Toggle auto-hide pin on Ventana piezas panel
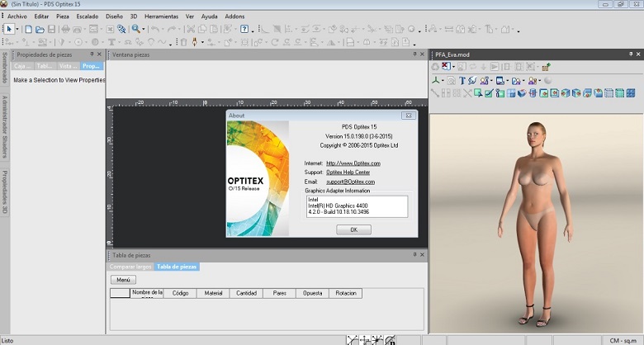Viewport: 644px width, 345px height. [x=414, y=54]
